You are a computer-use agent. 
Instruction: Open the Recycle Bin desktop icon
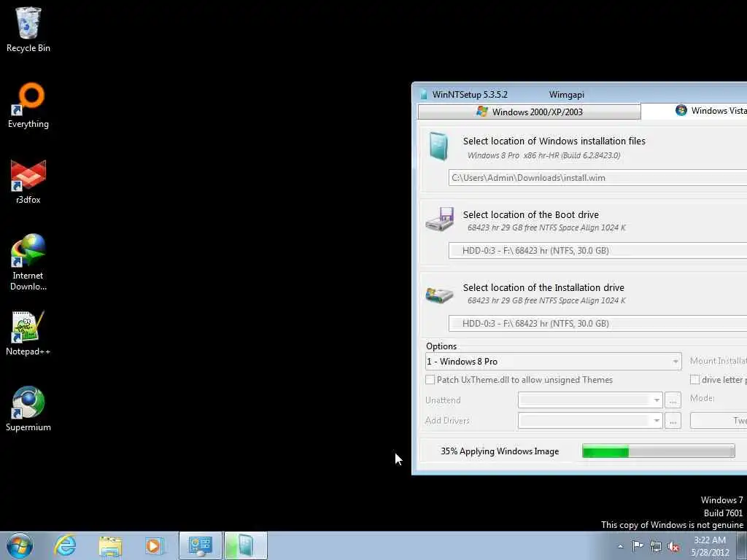[x=28, y=29]
